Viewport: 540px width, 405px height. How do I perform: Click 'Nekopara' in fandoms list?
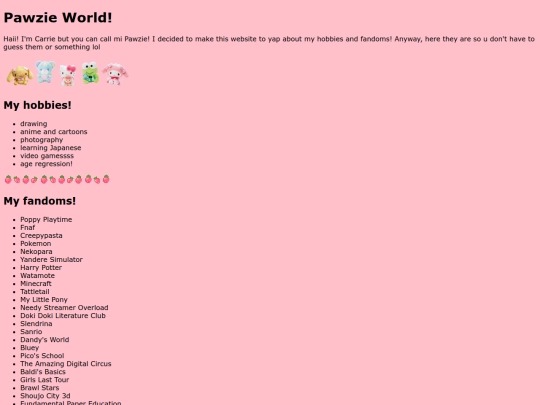coord(36,251)
